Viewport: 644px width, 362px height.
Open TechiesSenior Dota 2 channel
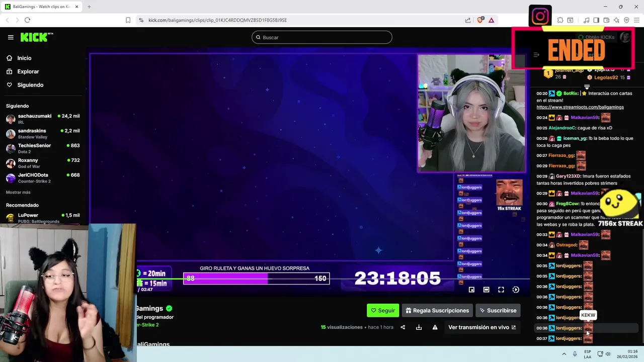(x=42, y=148)
